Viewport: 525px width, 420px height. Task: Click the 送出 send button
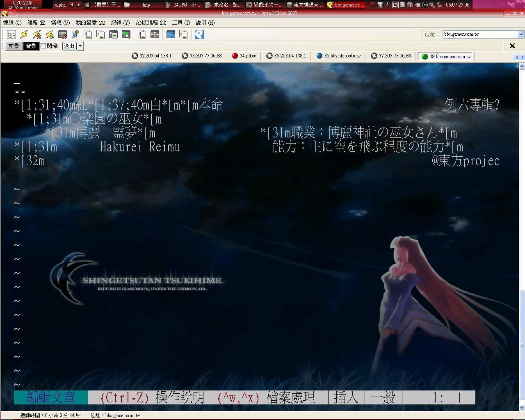click(x=69, y=46)
